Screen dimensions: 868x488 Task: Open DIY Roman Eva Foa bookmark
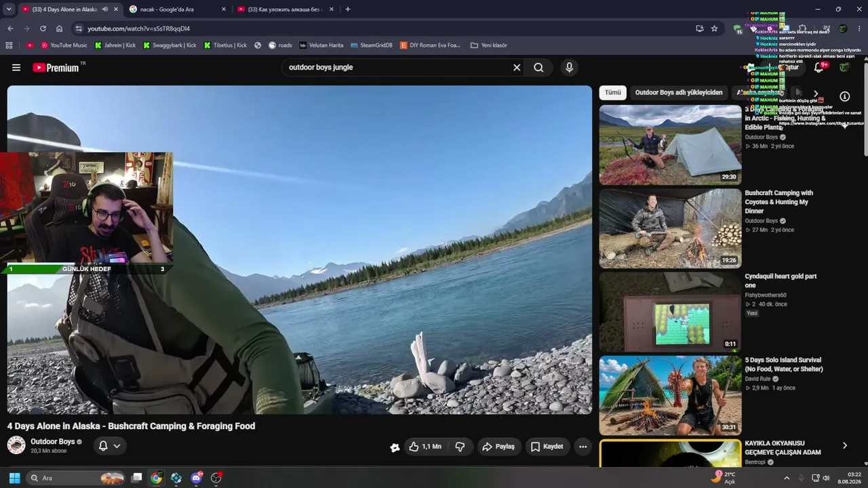click(430, 45)
